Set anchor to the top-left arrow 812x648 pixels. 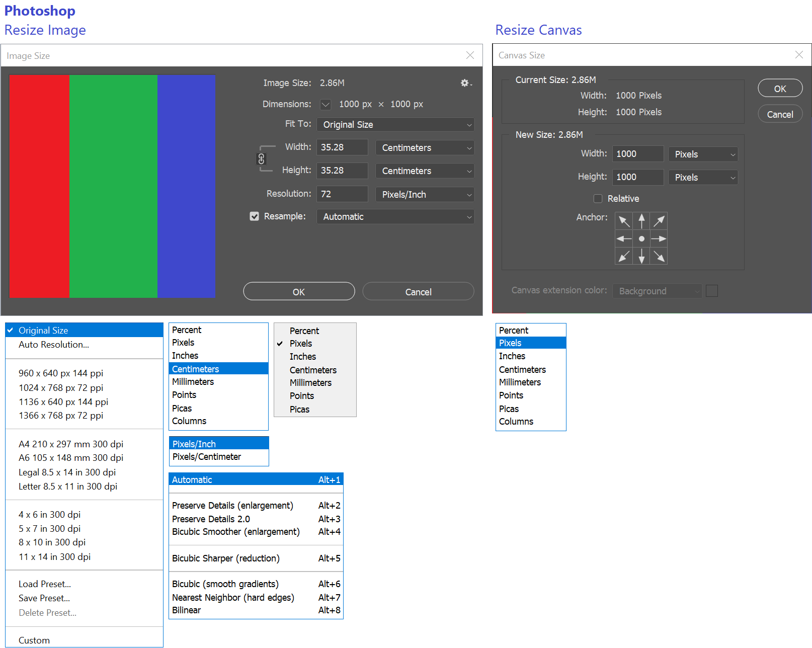click(x=624, y=221)
